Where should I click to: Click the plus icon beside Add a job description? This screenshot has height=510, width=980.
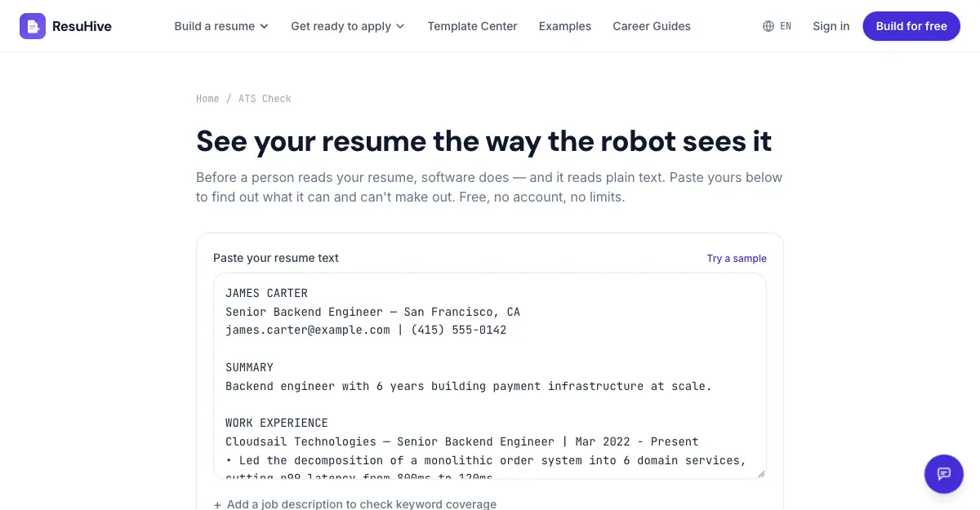[x=217, y=505]
